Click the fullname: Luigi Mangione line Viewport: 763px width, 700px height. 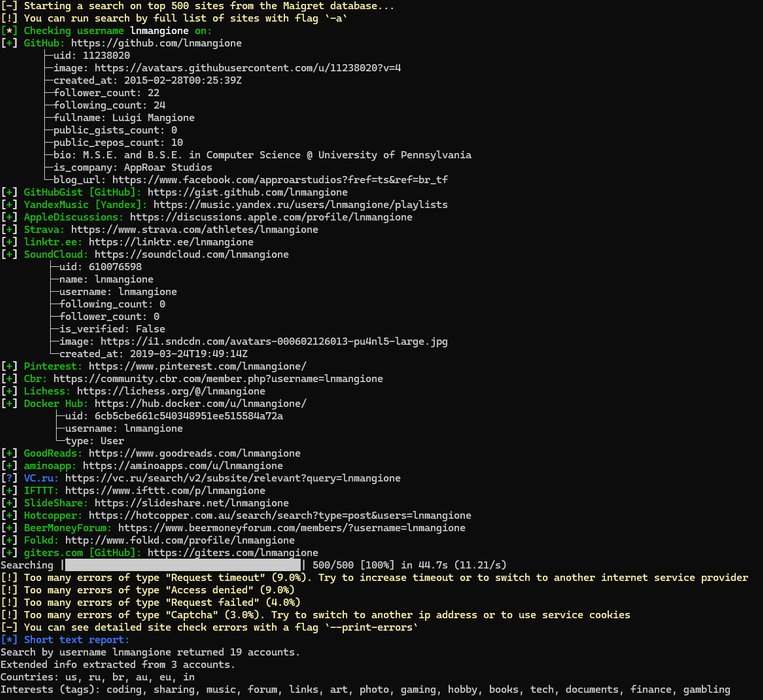click(x=124, y=118)
